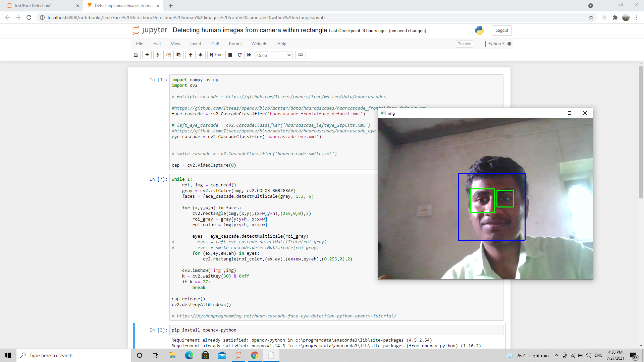The width and height of the screenshot is (644, 362).
Task: Bookmark the page using the star icon
Action: click(591, 17)
